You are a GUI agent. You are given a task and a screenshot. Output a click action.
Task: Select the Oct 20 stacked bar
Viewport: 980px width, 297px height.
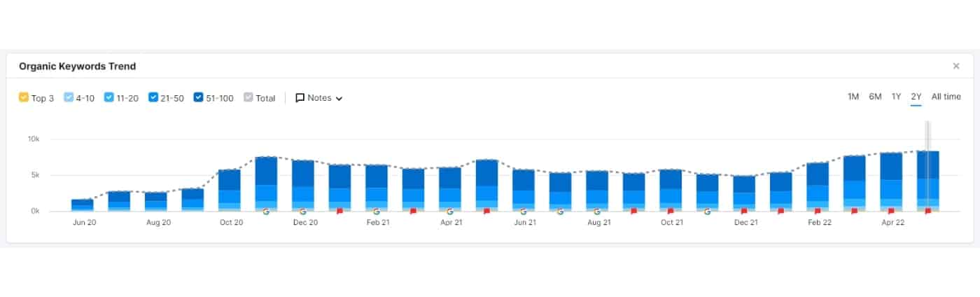point(230,190)
